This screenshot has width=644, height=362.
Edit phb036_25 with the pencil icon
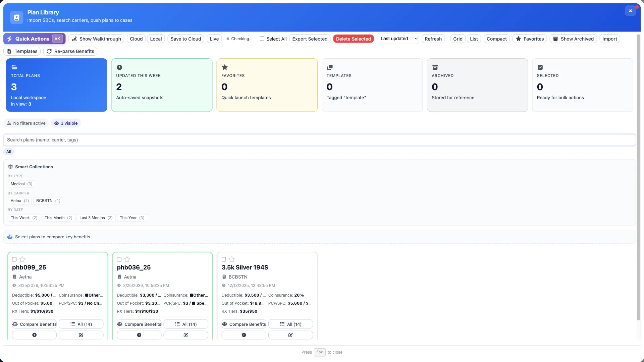coord(185,335)
